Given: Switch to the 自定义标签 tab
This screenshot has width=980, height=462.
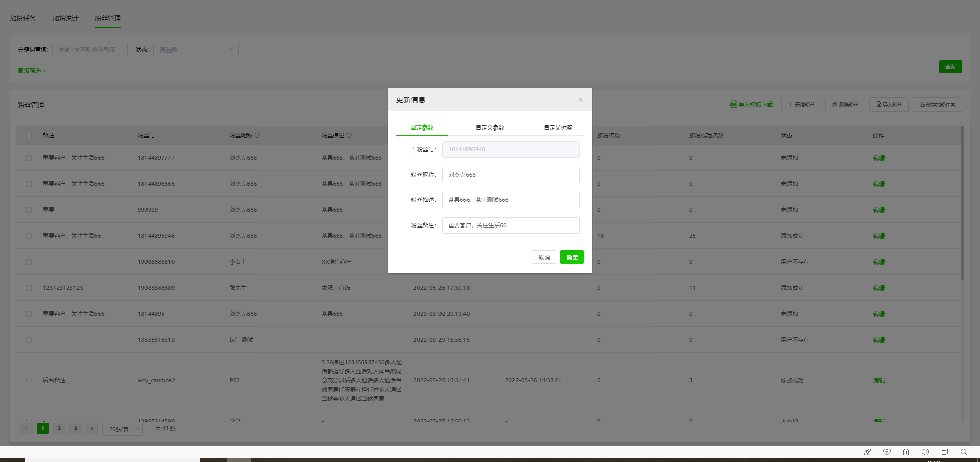Looking at the screenshot, I should tap(558, 127).
